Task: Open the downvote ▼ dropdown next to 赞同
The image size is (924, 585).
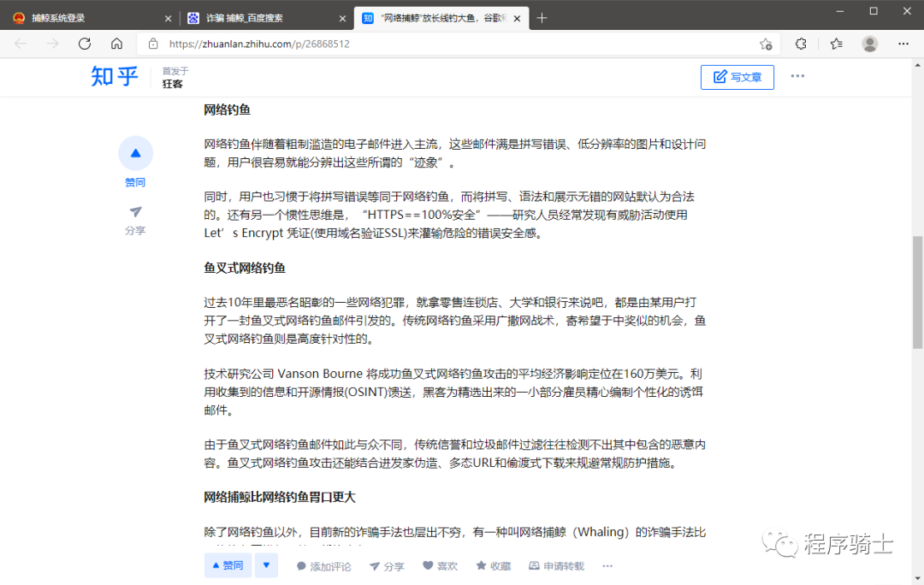Action: [x=266, y=565]
